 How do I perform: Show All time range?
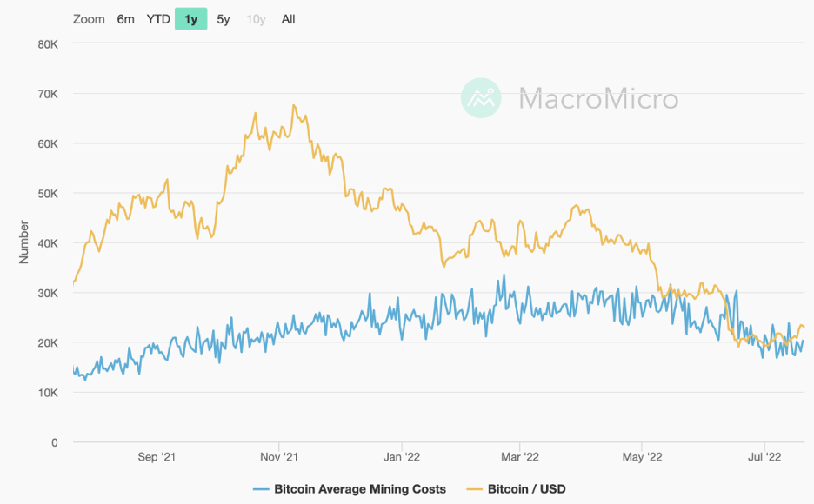pos(288,19)
